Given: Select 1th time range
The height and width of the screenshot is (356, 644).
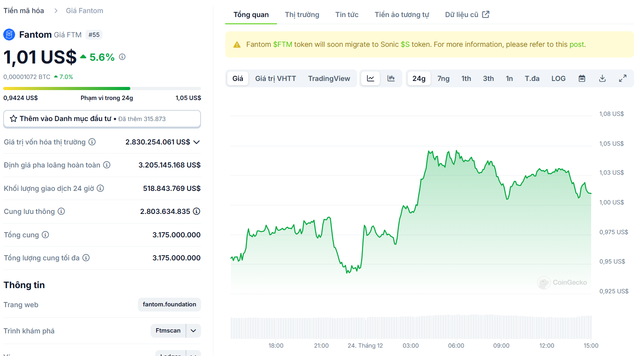Looking at the screenshot, I should pos(466,78).
